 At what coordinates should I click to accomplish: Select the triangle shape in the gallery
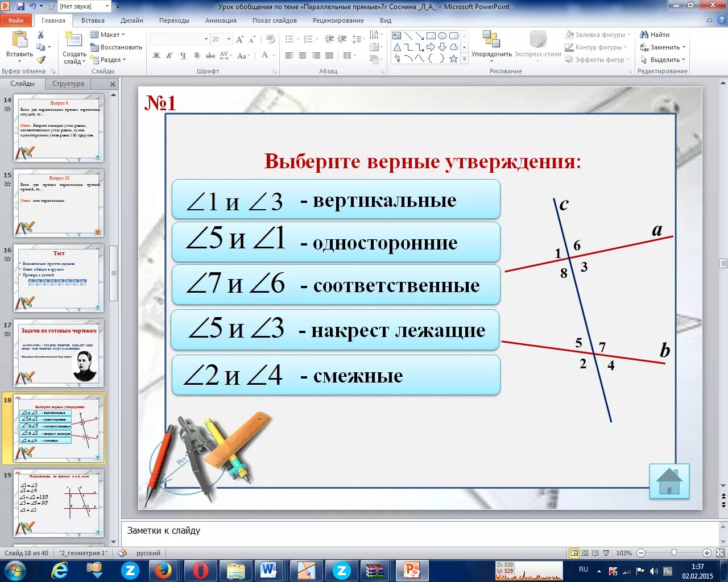click(x=397, y=47)
